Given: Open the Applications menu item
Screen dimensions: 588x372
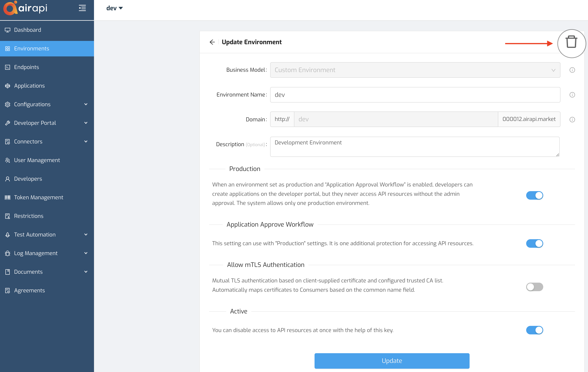Looking at the screenshot, I should [x=47, y=86].
